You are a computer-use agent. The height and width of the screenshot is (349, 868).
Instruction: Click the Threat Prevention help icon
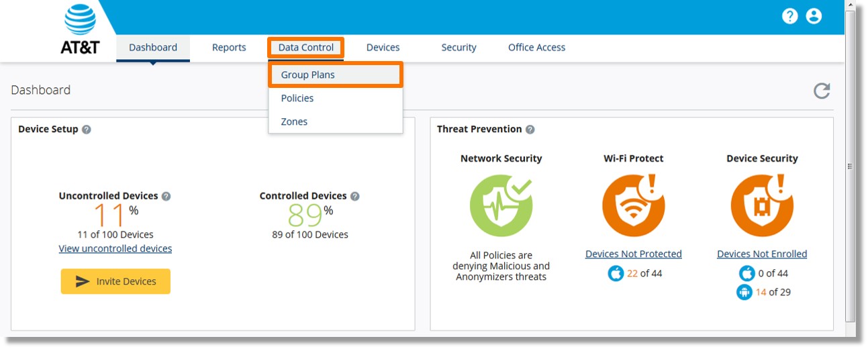tap(530, 130)
